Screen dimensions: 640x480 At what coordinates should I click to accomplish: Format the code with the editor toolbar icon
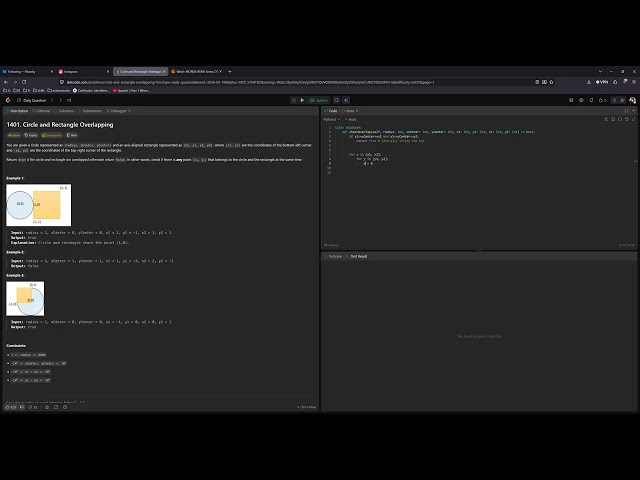[606, 119]
